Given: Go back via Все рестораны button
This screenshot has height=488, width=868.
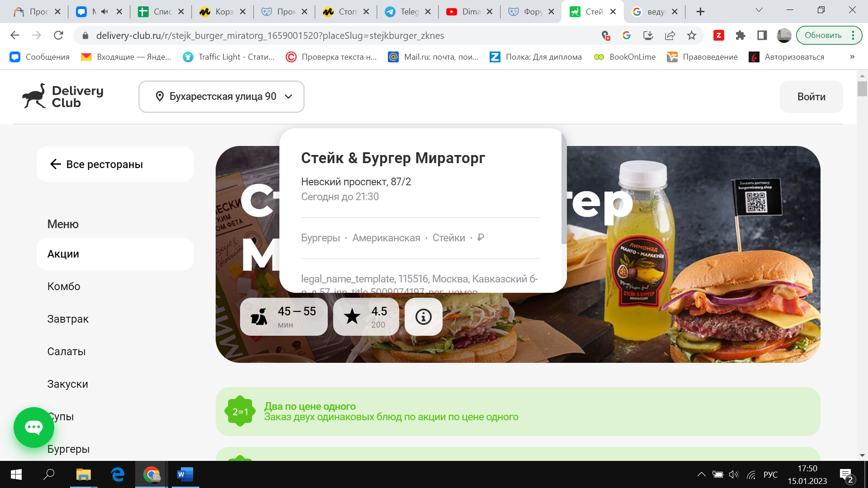Looking at the screenshot, I should (115, 164).
